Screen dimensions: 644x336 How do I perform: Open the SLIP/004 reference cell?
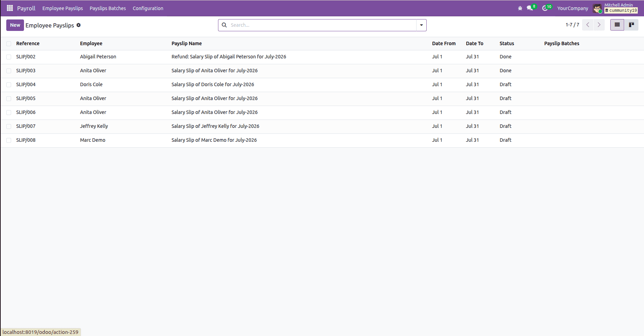[26, 84]
